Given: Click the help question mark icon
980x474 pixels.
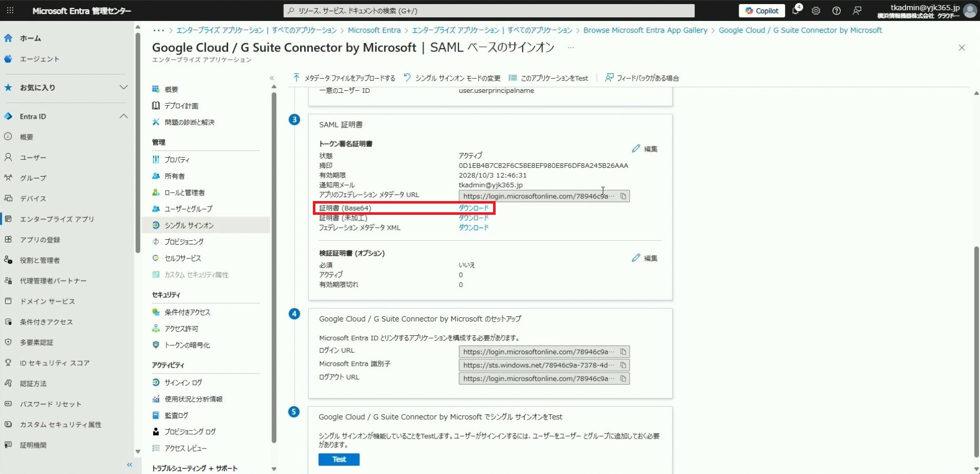Looking at the screenshot, I should coord(836,11).
